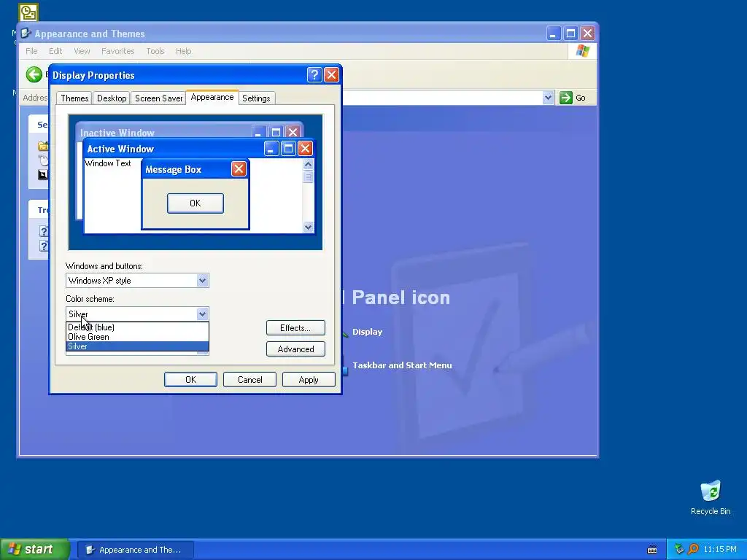The width and height of the screenshot is (747, 560).
Task: Click the preview Message Box OK button
Action: (196, 203)
